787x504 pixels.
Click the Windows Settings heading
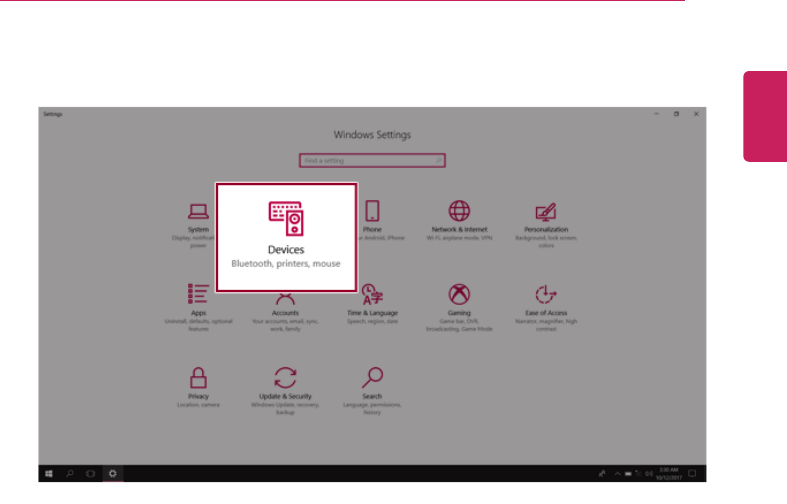(372, 135)
